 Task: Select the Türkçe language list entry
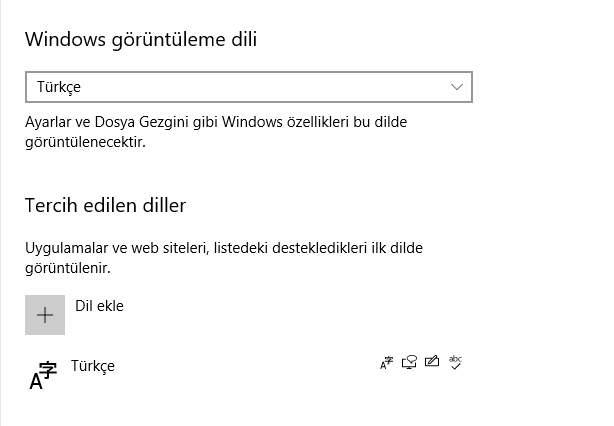tap(93, 366)
